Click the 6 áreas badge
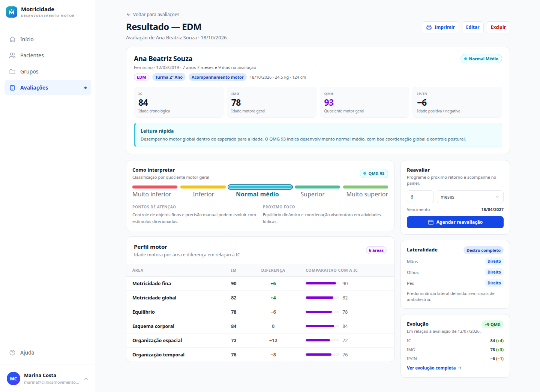 (x=376, y=250)
